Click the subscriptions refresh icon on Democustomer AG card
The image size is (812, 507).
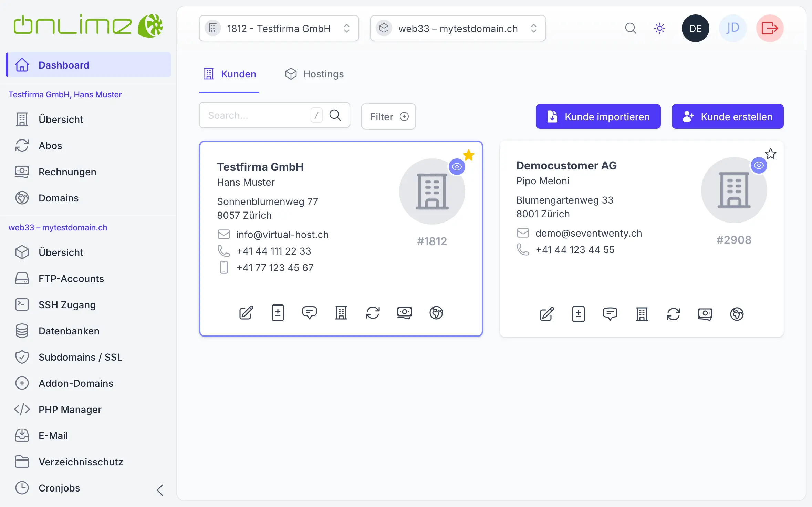tap(673, 314)
